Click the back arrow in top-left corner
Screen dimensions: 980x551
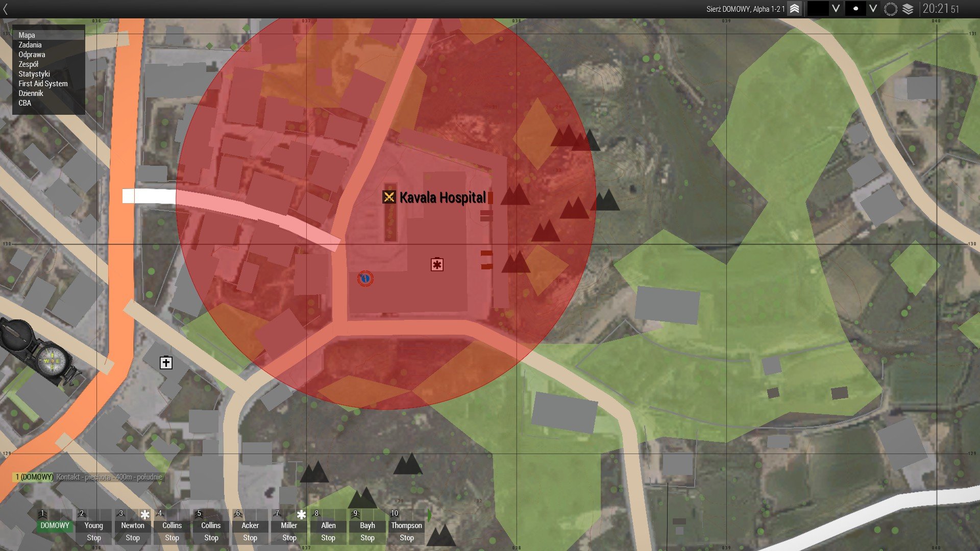point(6,9)
